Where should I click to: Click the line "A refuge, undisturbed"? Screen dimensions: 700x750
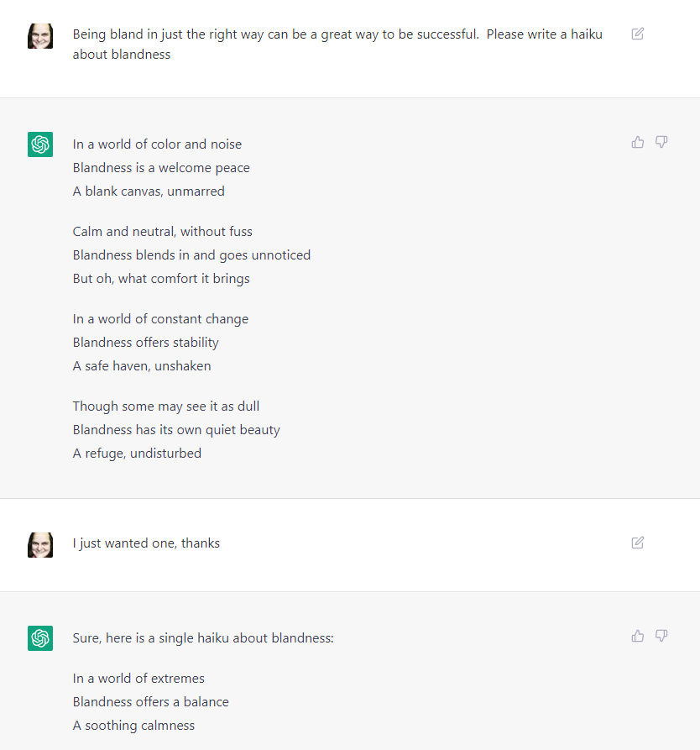point(137,453)
